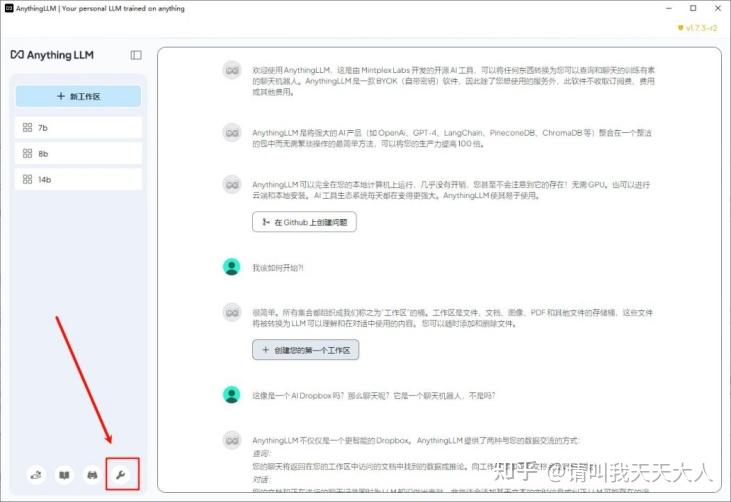Click the user avatar beside the AI Dropbox question

[x=232, y=395]
